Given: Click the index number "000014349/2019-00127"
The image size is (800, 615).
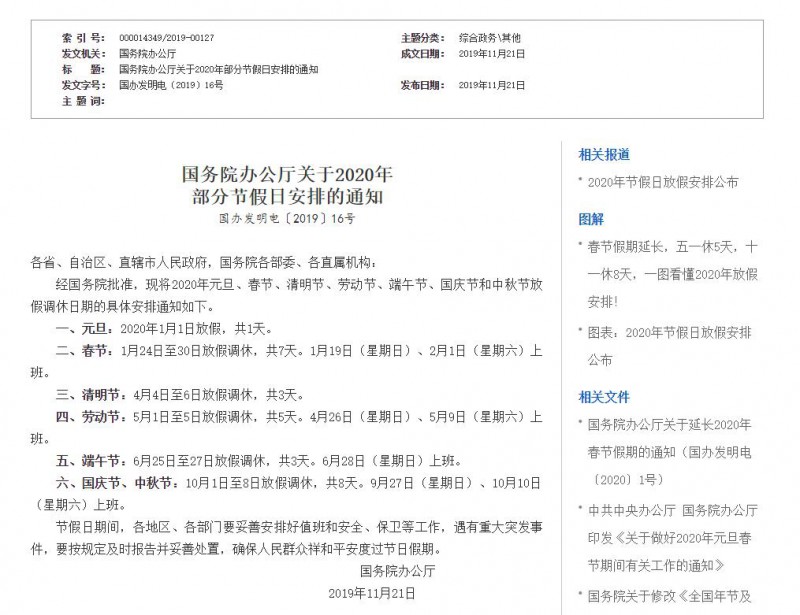Looking at the screenshot, I should click(x=167, y=38).
